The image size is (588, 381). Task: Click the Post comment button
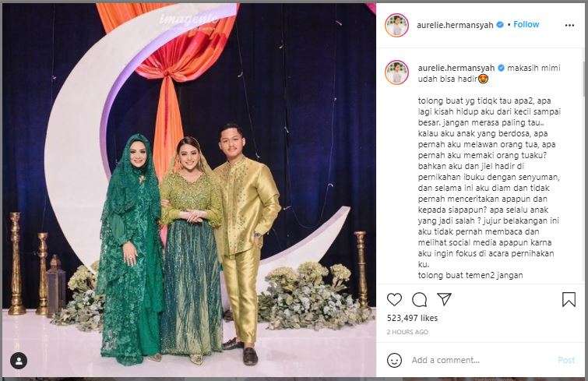coord(566,360)
